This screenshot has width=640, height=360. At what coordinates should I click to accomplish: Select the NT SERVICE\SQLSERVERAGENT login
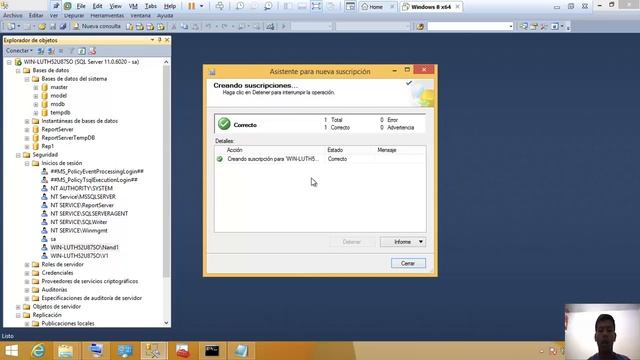click(89, 213)
